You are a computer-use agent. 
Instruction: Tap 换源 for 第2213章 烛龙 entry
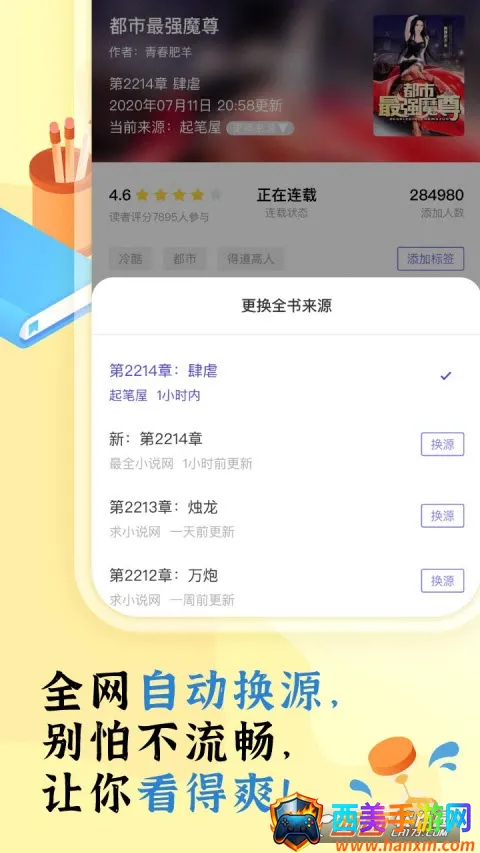pos(442,516)
